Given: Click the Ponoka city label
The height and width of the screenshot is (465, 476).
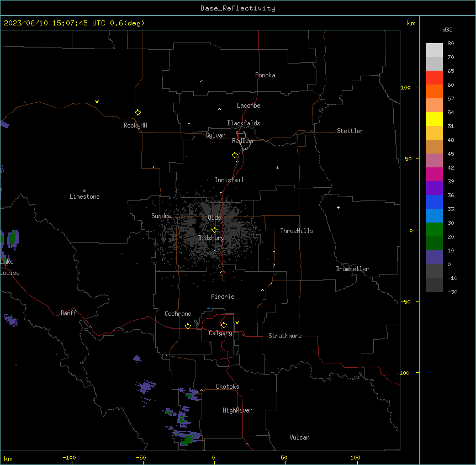Looking at the screenshot, I should (265, 75).
